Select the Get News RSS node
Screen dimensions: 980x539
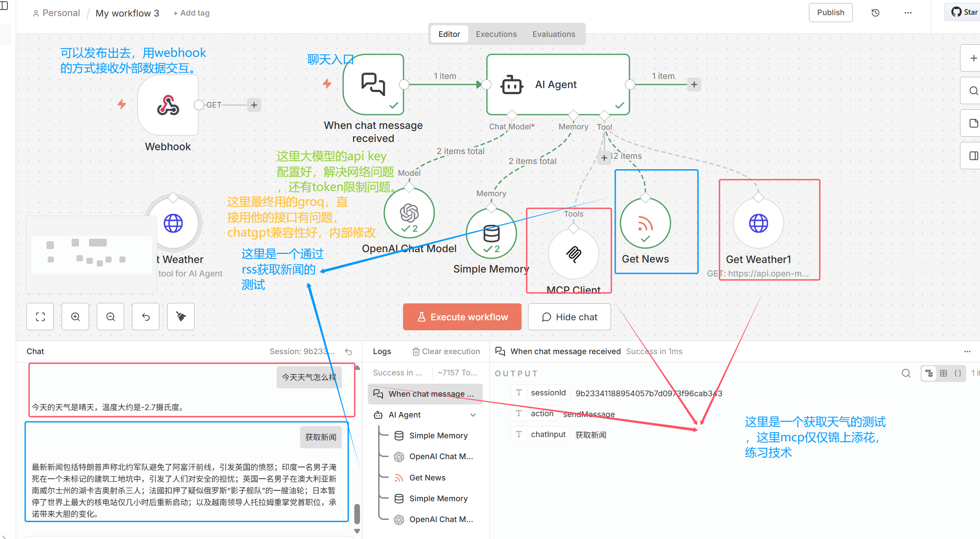(645, 223)
